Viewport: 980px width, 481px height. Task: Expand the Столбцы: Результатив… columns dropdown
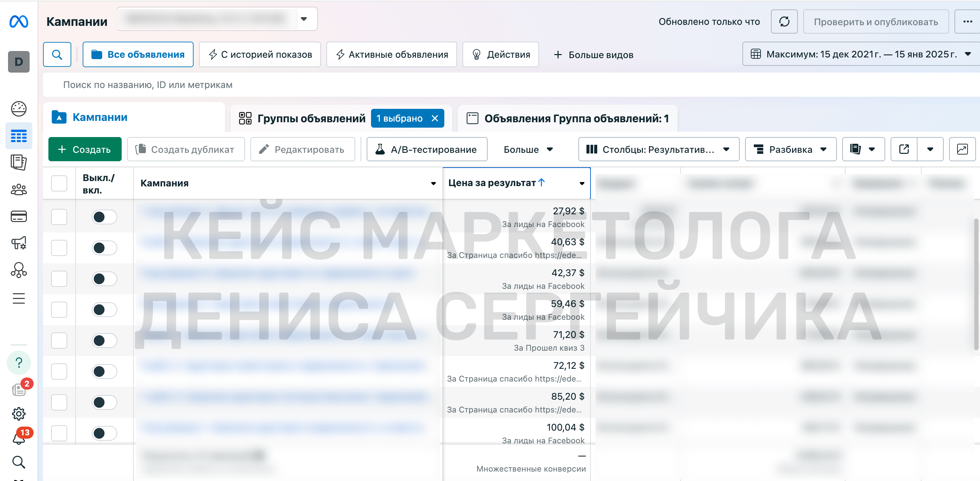[658, 149]
